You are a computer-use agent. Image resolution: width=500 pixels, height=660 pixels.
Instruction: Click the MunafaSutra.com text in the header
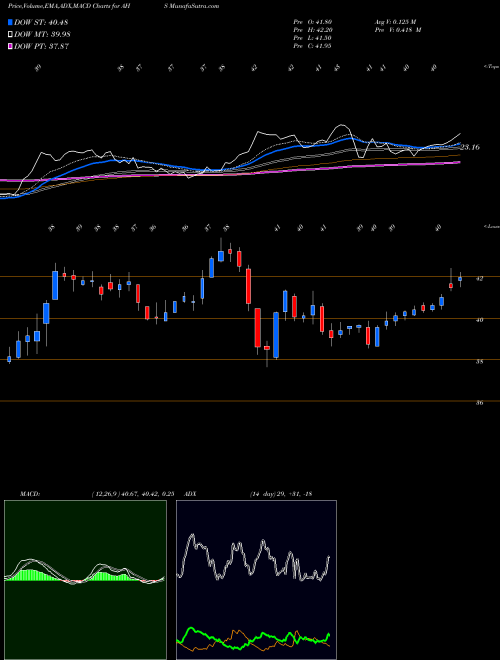tap(193, 6)
